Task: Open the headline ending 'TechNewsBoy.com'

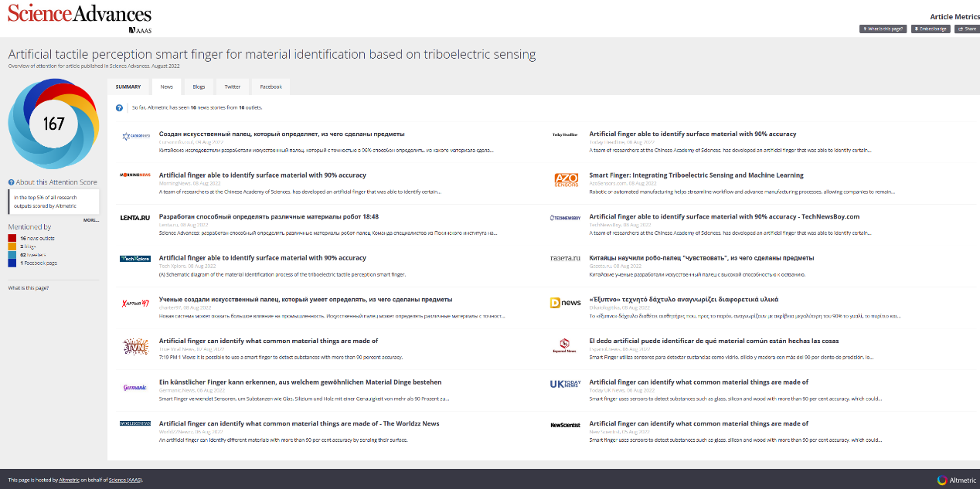Action: pos(724,216)
